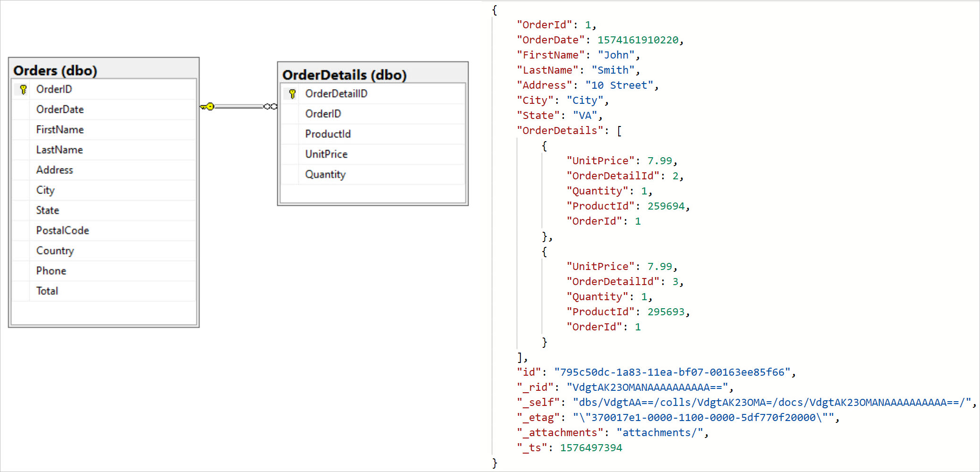Viewport: 980px width, 472px height.
Task: Click the Quantity column in OrderDetails table
Action: click(325, 174)
